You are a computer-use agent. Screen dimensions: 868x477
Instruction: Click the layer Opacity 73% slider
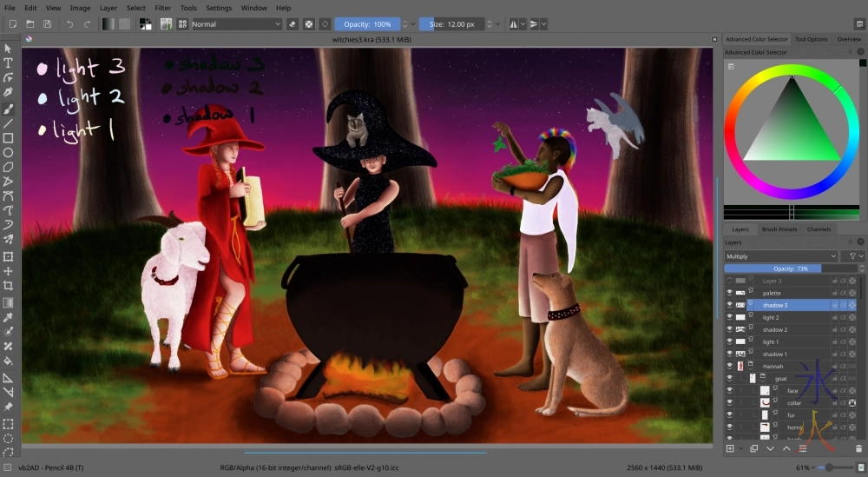pos(790,268)
